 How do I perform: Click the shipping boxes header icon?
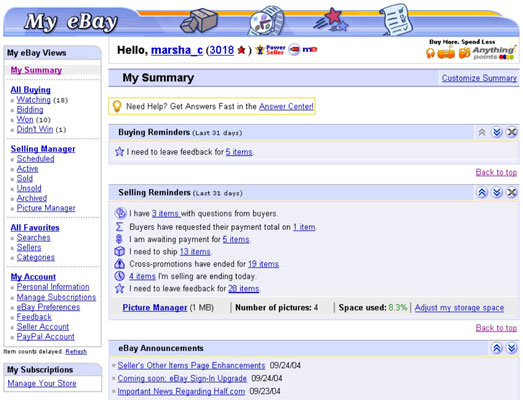199,21
